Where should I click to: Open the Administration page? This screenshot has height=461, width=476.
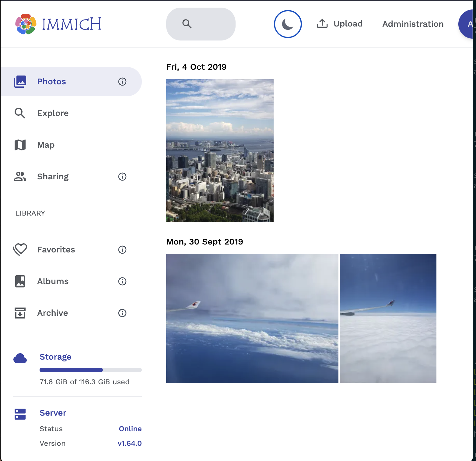point(413,24)
